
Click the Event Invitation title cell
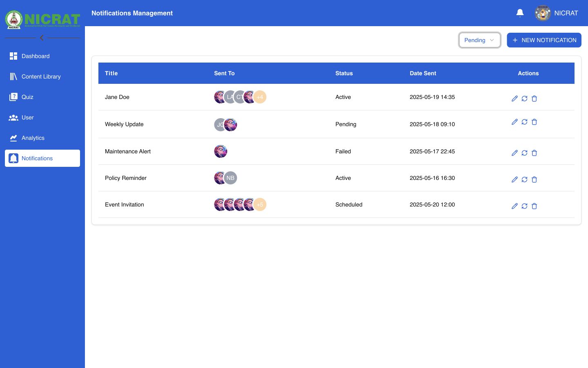click(125, 204)
